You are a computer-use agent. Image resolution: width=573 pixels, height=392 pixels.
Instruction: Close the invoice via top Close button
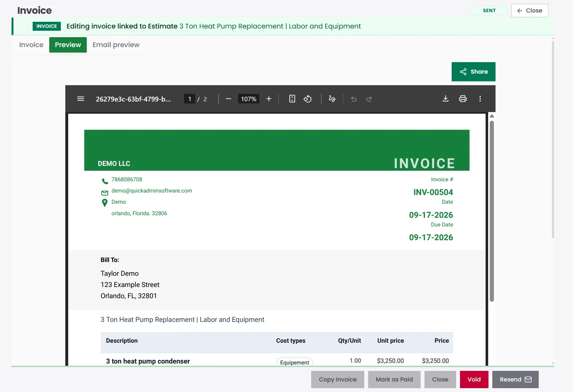point(529,11)
